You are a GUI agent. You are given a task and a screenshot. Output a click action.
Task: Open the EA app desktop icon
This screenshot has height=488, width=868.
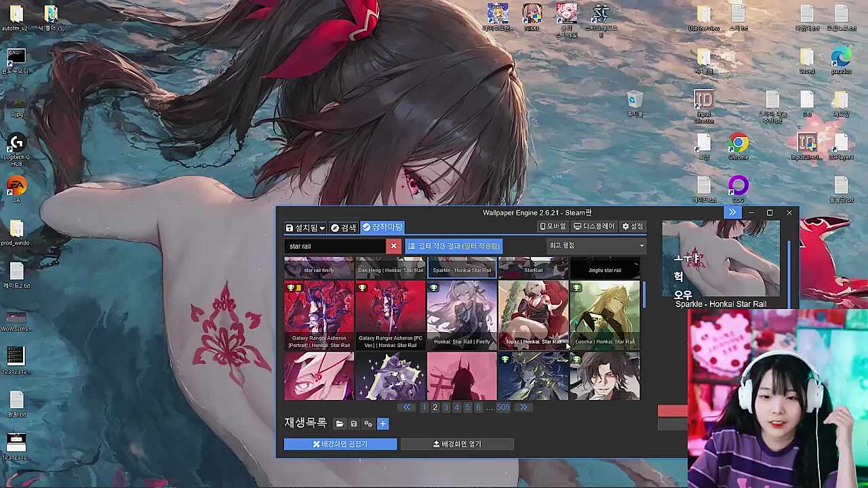(x=16, y=190)
